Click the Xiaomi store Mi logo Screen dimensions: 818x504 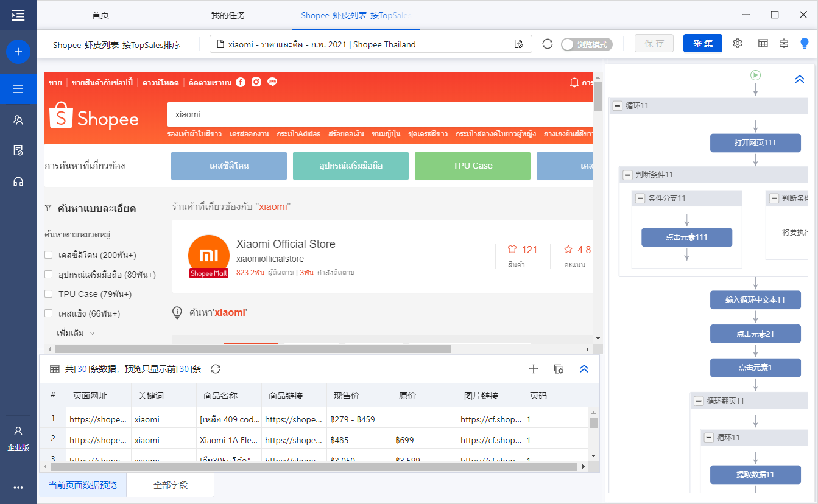[209, 255]
